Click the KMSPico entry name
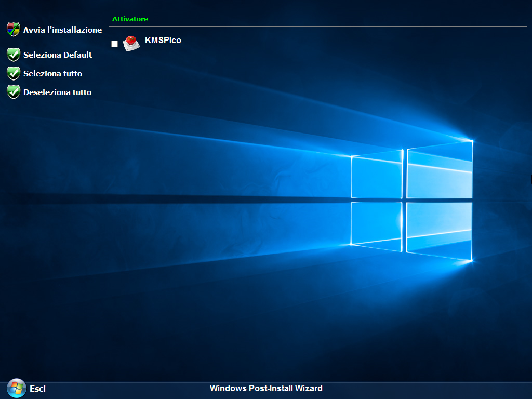 pyautogui.click(x=163, y=40)
